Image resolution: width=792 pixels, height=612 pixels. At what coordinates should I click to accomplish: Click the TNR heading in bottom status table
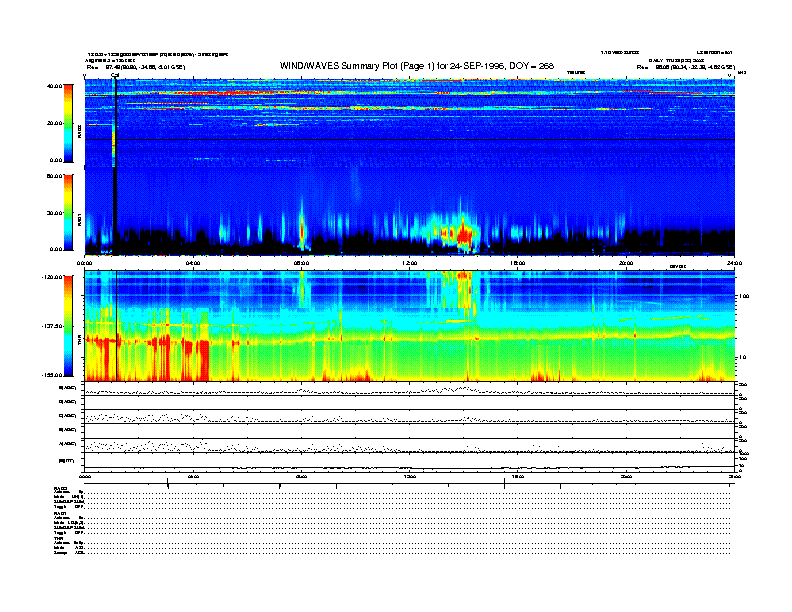(x=57, y=538)
